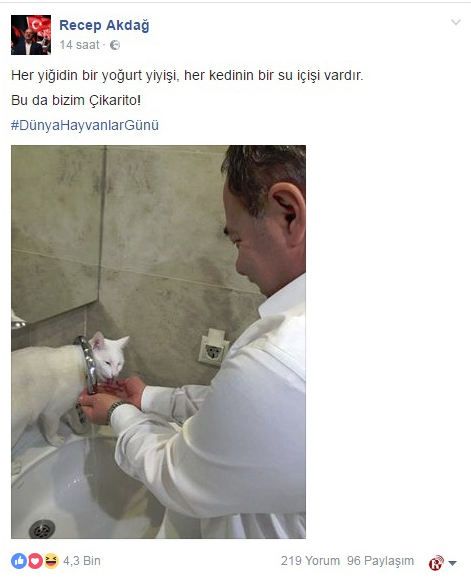471x579 pixels.
Task: Show who reacted via '4,3 Bin' count
Action: (x=82, y=561)
